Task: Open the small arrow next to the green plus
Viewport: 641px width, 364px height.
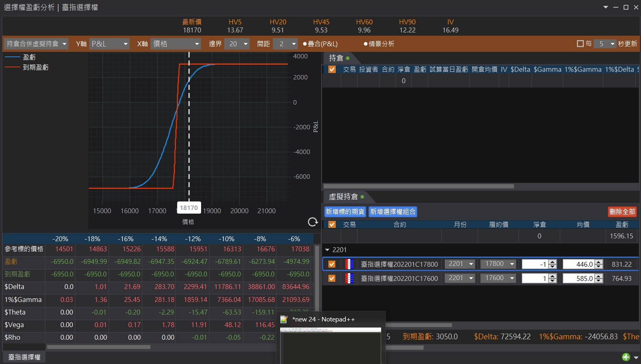Action: [x=636, y=358]
